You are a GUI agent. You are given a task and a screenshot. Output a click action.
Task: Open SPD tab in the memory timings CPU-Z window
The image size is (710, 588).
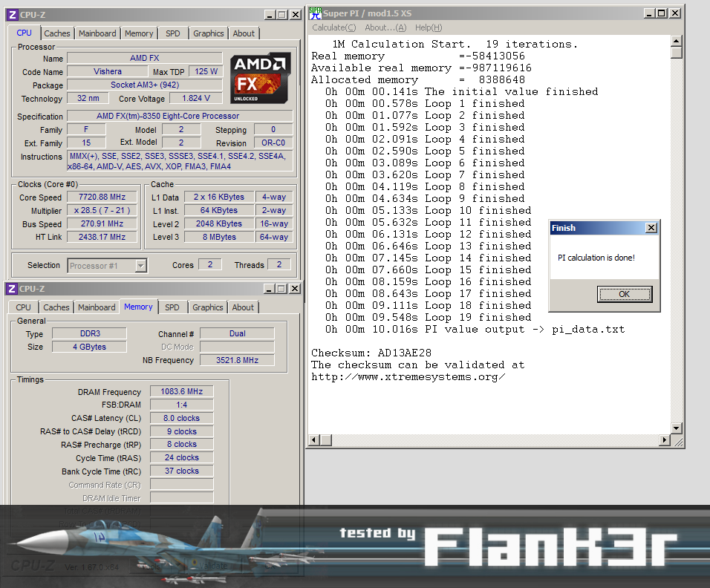coord(172,307)
